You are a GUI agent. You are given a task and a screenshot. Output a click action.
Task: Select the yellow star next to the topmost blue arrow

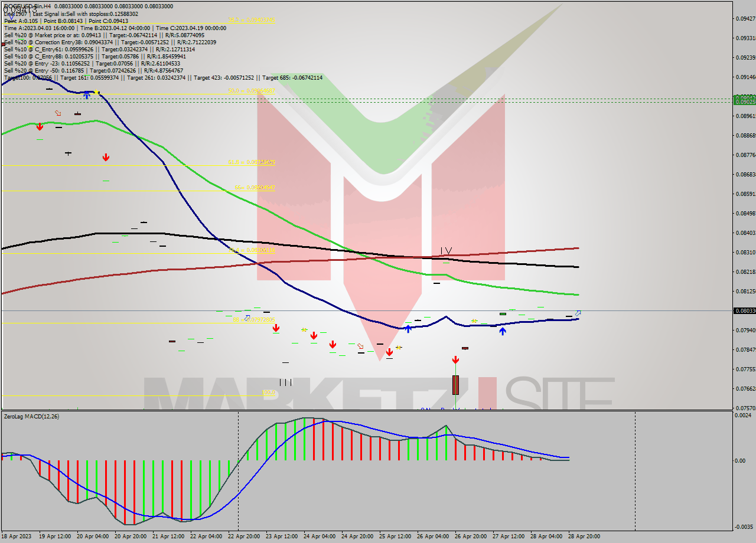point(96,92)
